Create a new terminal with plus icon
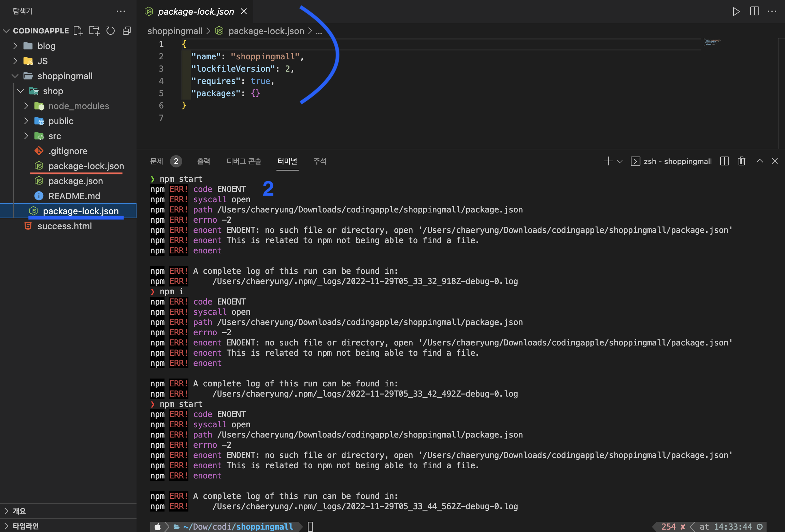The image size is (785, 532). pos(608,161)
